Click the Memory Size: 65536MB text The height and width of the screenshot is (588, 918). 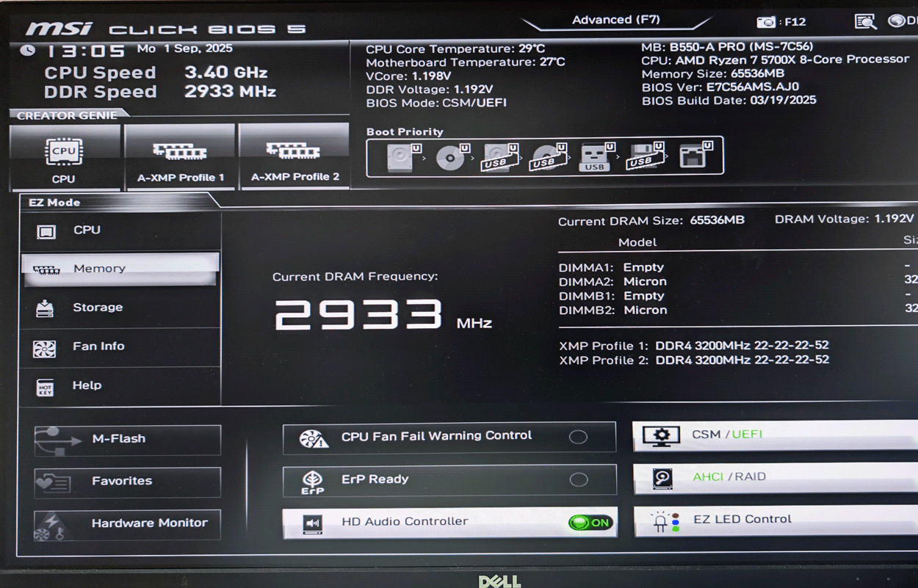(x=712, y=74)
